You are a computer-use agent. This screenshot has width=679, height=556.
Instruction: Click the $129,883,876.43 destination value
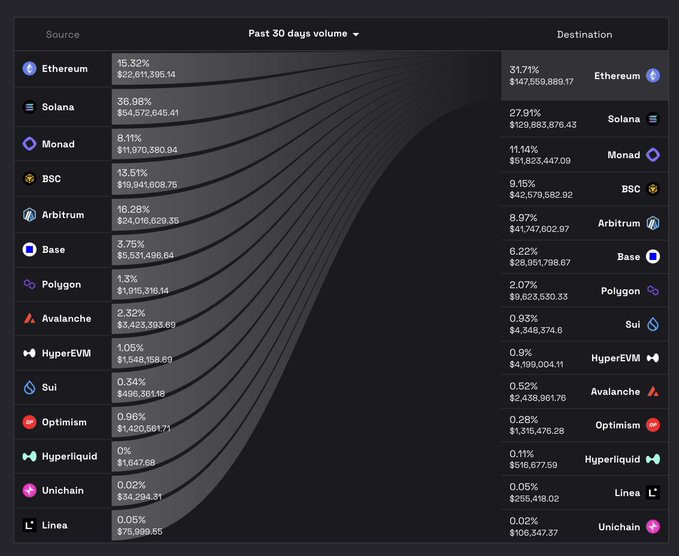point(543,125)
